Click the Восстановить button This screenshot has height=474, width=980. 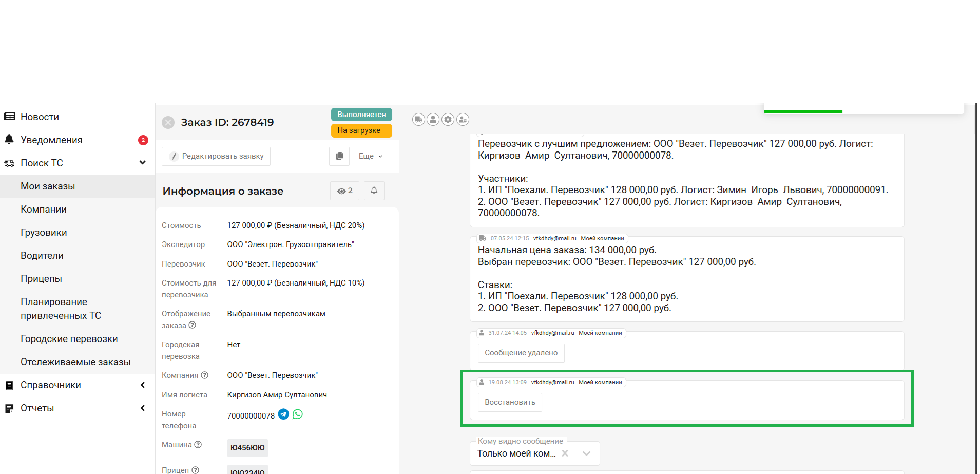coord(510,402)
